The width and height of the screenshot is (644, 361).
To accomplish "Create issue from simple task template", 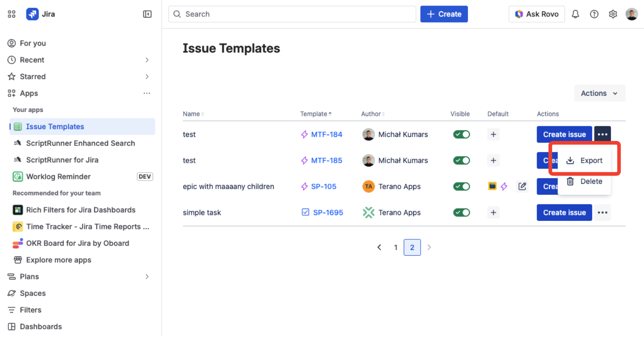I will click(564, 213).
